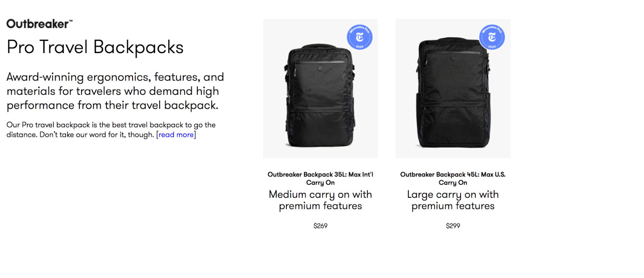Click the $299 price label
This screenshot has height=278, width=644.
[453, 226]
